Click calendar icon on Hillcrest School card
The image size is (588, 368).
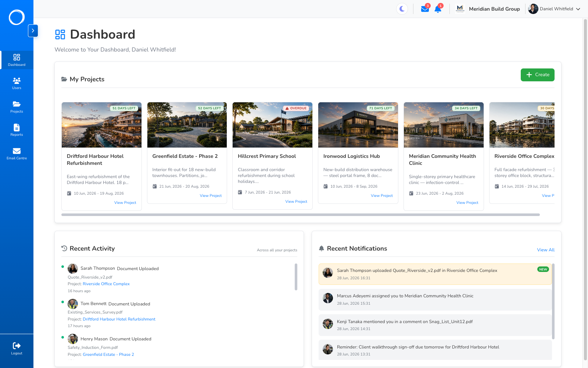[240, 192]
